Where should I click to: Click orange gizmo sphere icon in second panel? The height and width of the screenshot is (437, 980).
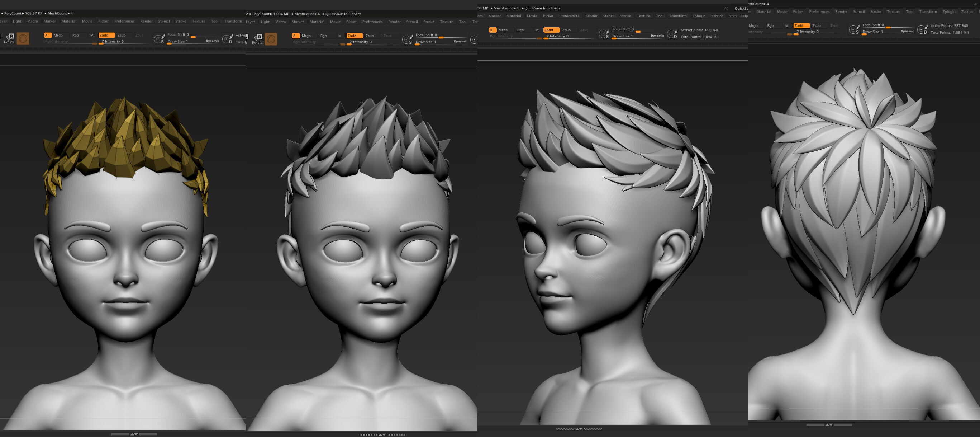(271, 39)
